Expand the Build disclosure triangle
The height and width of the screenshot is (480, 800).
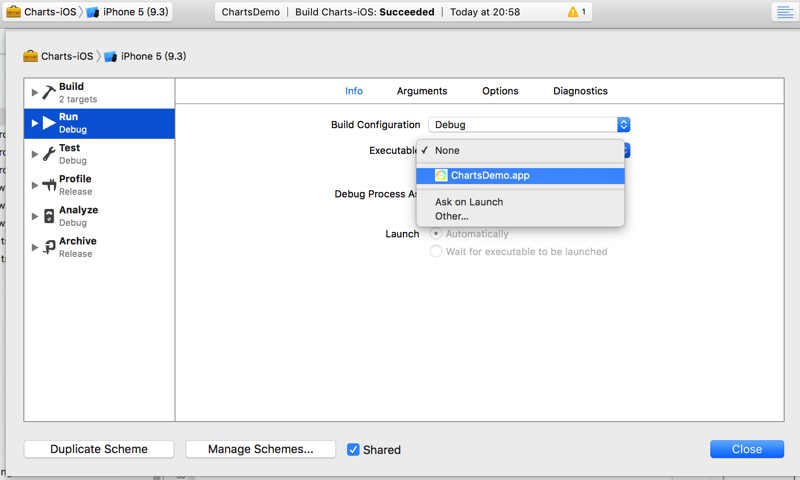coord(35,92)
